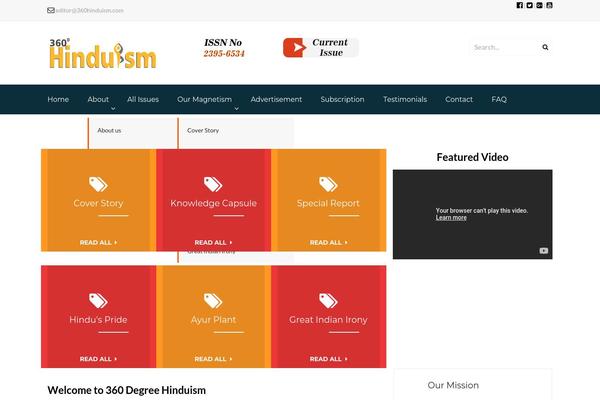600x400 pixels.
Task: Open the Special Report tile title
Action: pos(328,203)
